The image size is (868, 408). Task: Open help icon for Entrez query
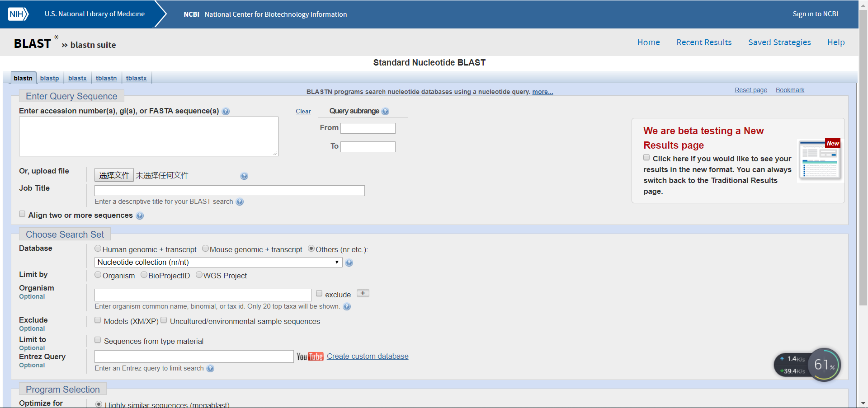[x=210, y=369]
